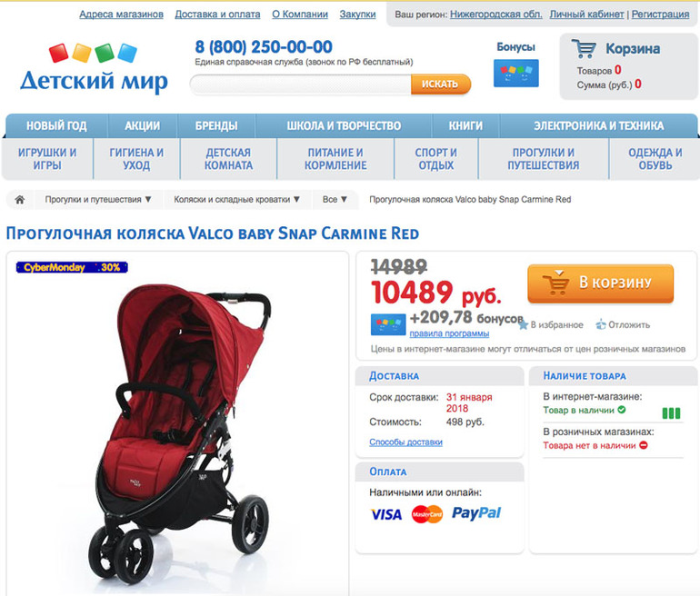700x596 pixels.
Task: Click the home icon in breadcrumbs
Action: [20, 199]
